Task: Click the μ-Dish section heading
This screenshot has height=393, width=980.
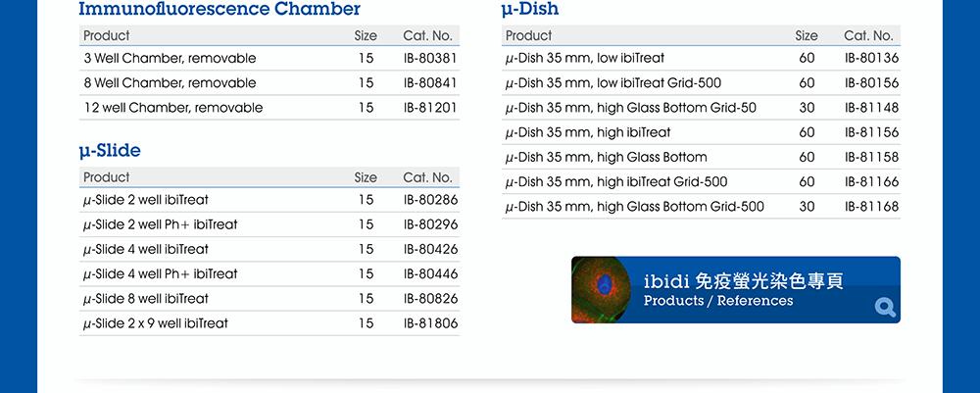Action: (530, 10)
